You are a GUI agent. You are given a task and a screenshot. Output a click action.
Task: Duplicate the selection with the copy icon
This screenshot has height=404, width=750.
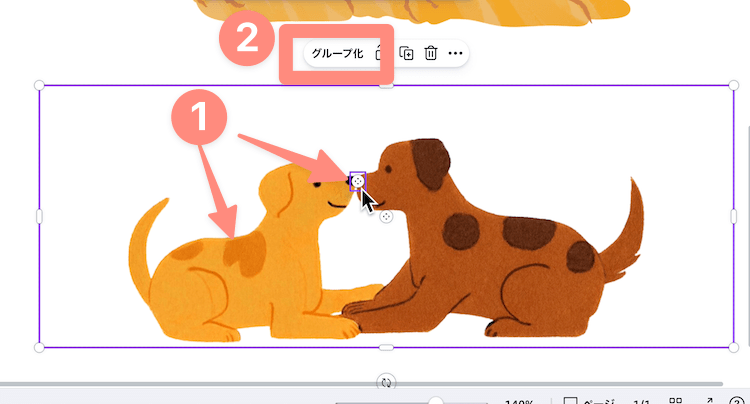point(406,53)
